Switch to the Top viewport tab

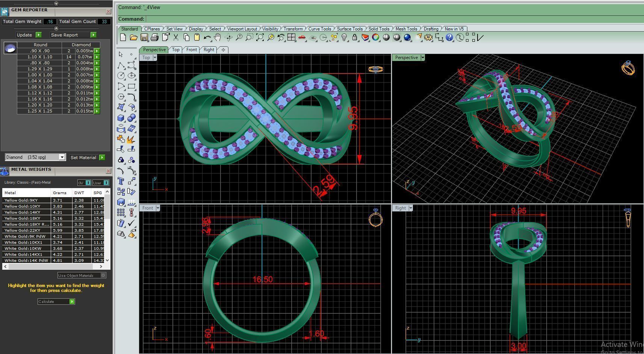tap(176, 50)
